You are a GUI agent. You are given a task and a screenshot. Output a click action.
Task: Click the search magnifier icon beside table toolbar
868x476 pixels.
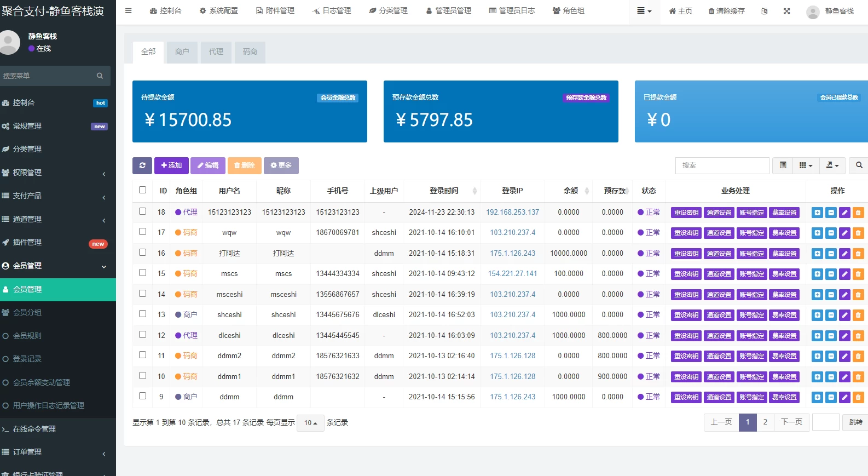859,165
